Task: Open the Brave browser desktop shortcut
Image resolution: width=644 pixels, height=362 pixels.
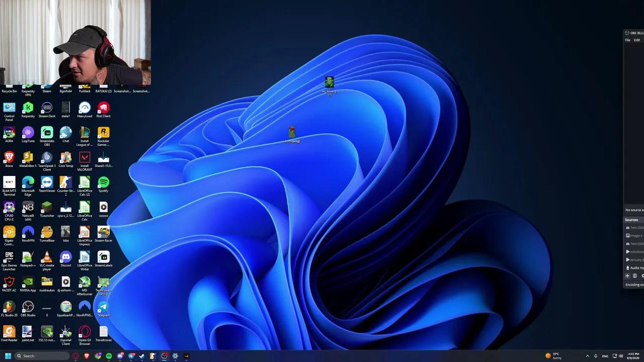Action: click(x=9, y=160)
